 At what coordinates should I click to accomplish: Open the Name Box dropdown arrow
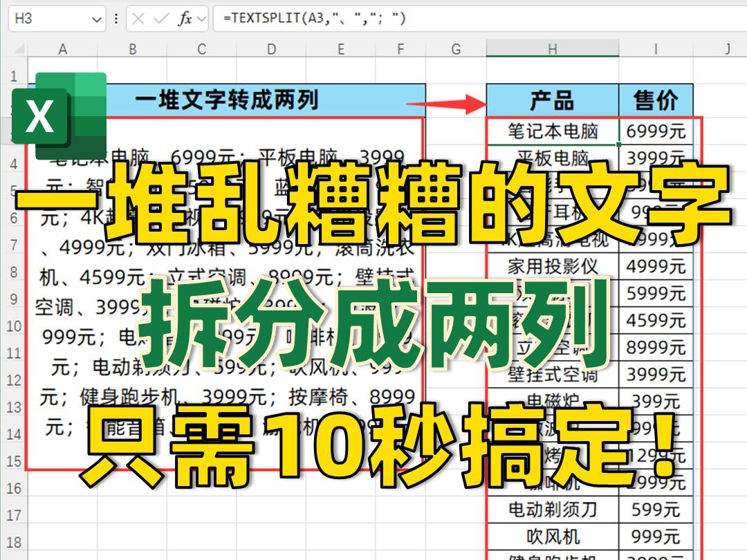[x=97, y=19]
